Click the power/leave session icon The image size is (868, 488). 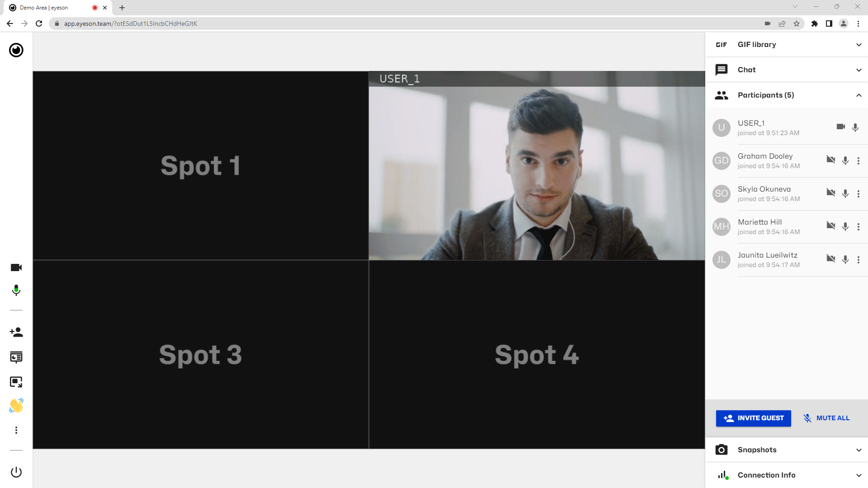coord(16,472)
